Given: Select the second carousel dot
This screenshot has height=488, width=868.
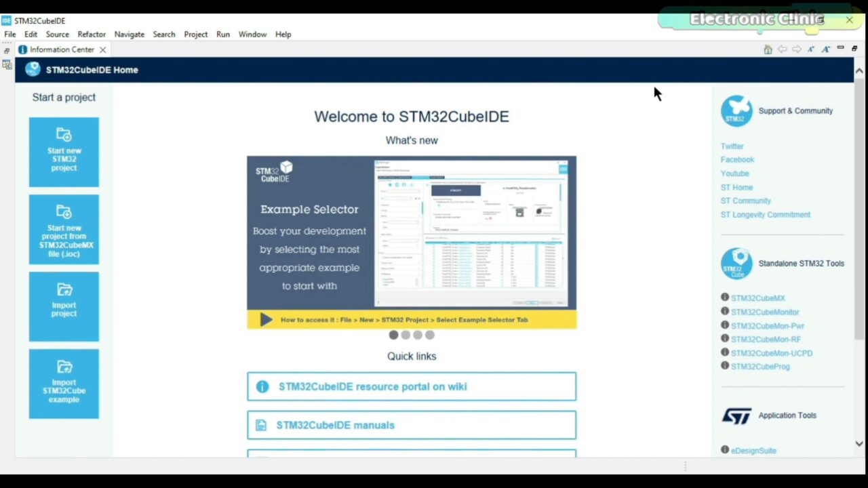Looking at the screenshot, I should 406,335.
